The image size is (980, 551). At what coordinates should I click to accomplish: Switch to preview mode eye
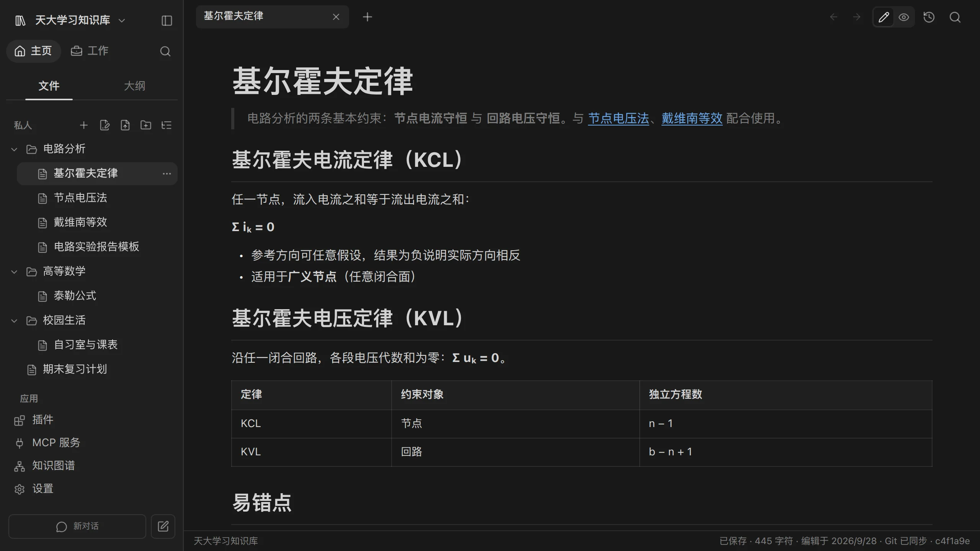(x=904, y=17)
